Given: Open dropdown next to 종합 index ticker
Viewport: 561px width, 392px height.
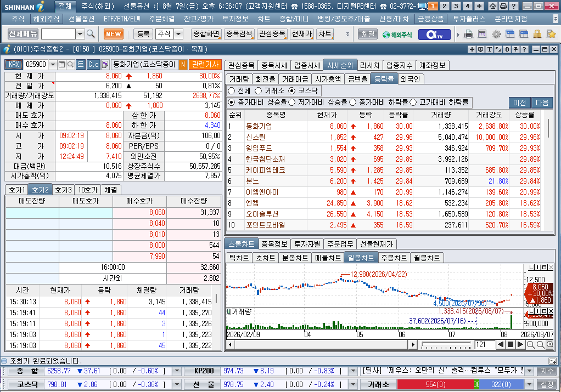Looking at the screenshot, I should coord(177,371).
